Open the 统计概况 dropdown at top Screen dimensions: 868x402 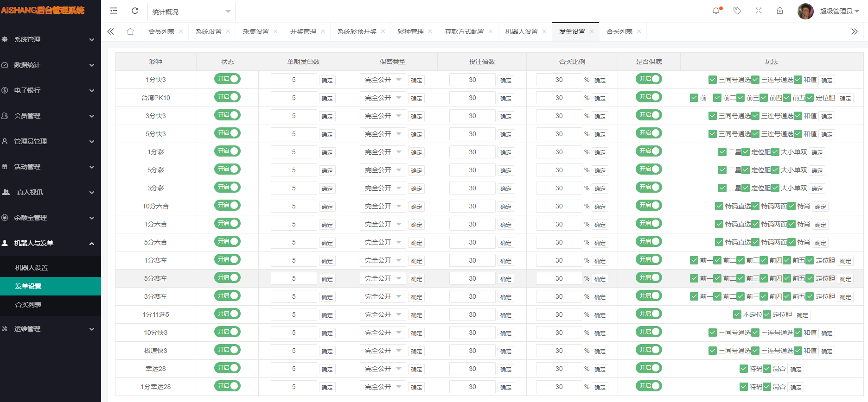191,12
